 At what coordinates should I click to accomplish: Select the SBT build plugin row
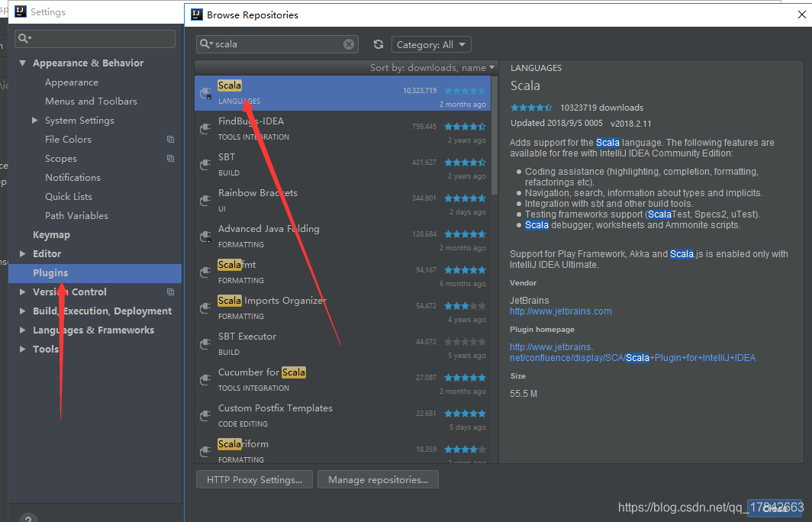[x=343, y=165]
